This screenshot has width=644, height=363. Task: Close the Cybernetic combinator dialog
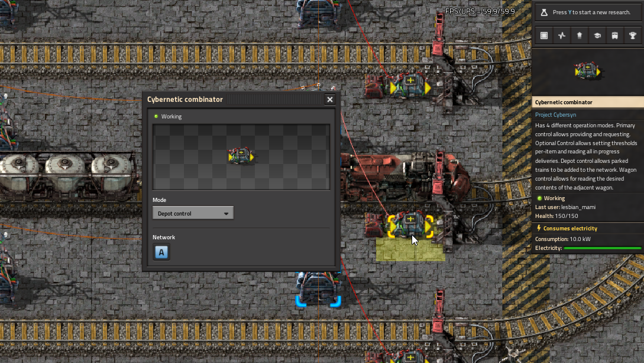pyautogui.click(x=330, y=99)
